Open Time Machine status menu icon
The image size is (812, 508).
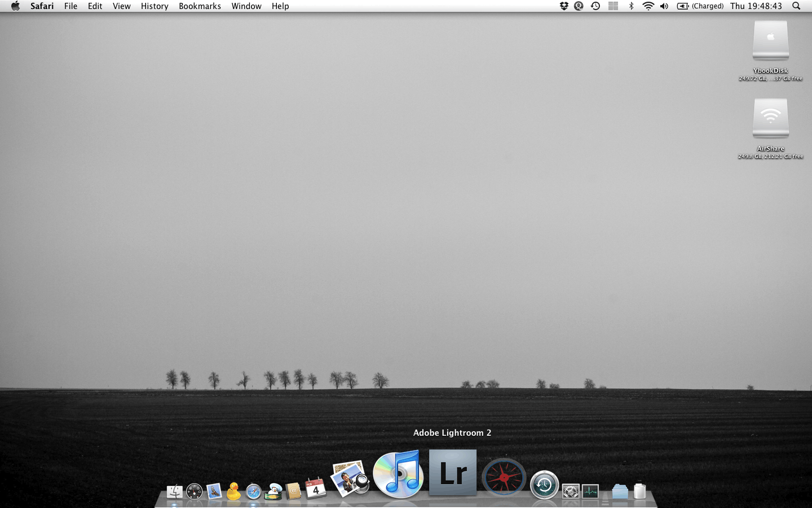(x=595, y=6)
